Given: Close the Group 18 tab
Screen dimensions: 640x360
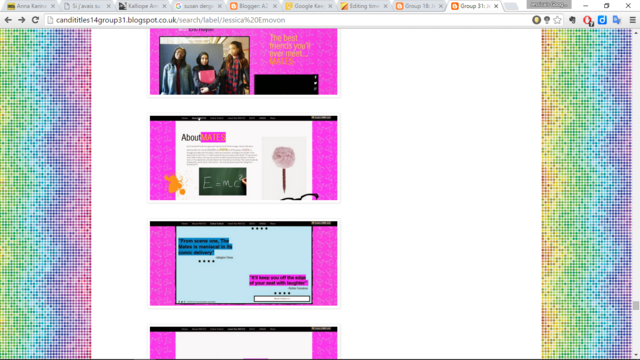Looking at the screenshot, I should click(x=440, y=6).
